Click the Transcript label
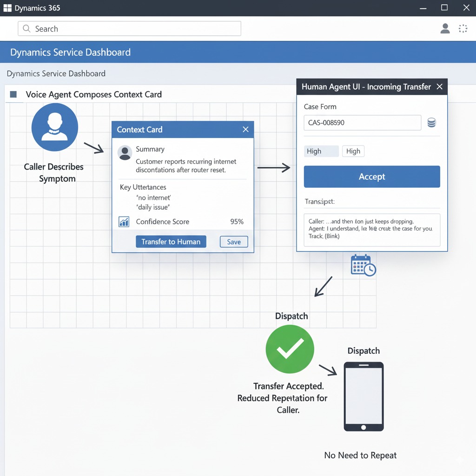Image resolution: width=476 pixels, height=476 pixels. [320, 202]
